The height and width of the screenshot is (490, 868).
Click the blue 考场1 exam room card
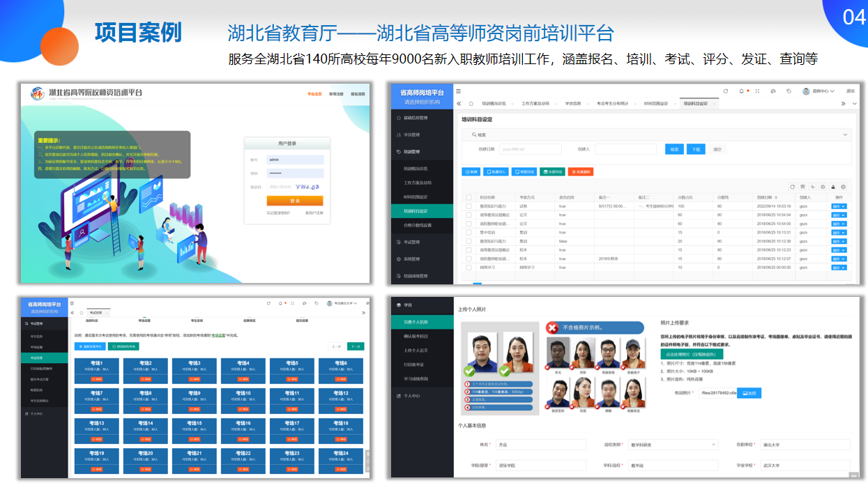[96, 367]
